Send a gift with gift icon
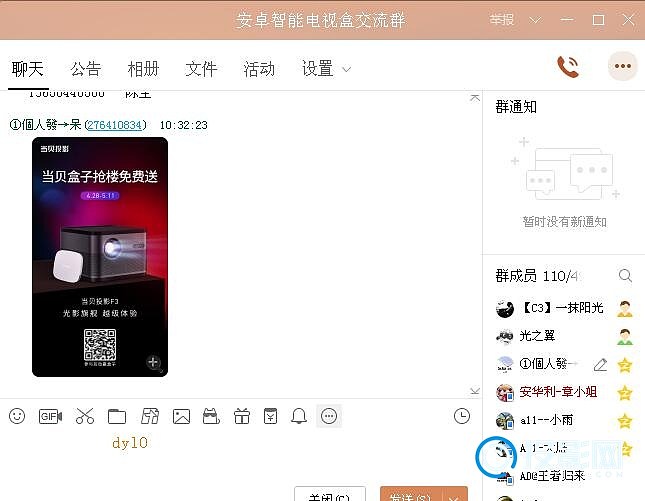This screenshot has height=501, width=645. pos(242,416)
